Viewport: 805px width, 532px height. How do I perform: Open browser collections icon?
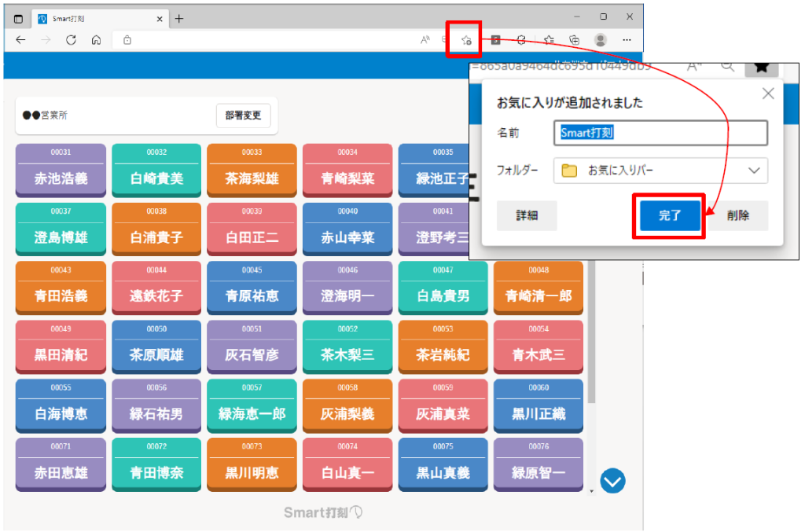[575, 40]
